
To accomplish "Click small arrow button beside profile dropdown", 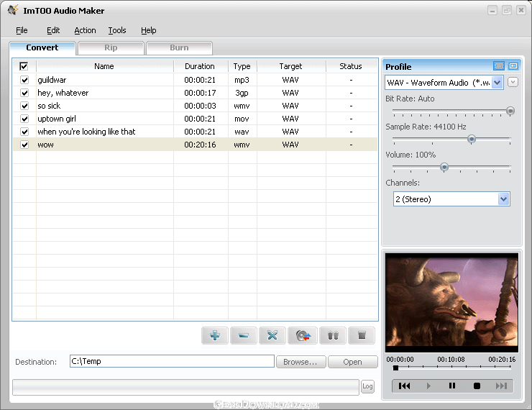I will 513,82.
